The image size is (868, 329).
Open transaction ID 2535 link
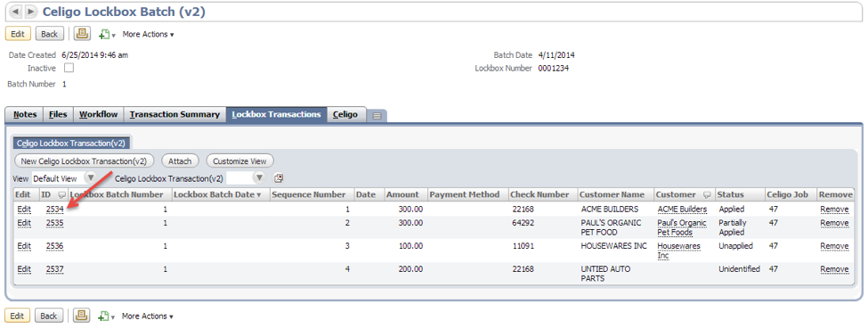[55, 223]
